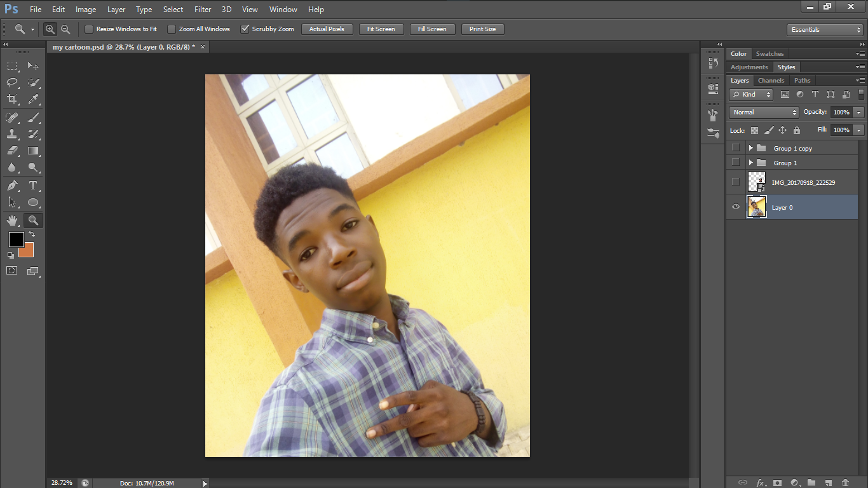Viewport: 868px width, 488px height.
Task: Click the Fill Screen button
Action: [x=432, y=29]
